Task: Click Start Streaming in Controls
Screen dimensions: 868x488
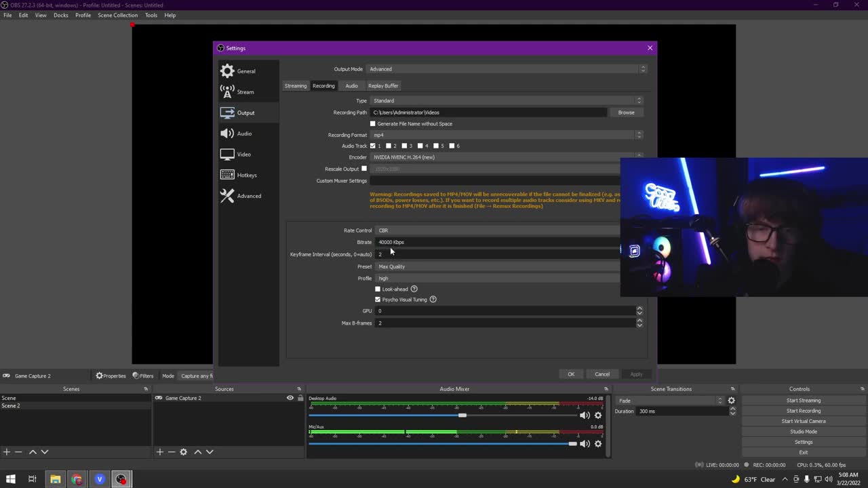Action: click(x=804, y=401)
